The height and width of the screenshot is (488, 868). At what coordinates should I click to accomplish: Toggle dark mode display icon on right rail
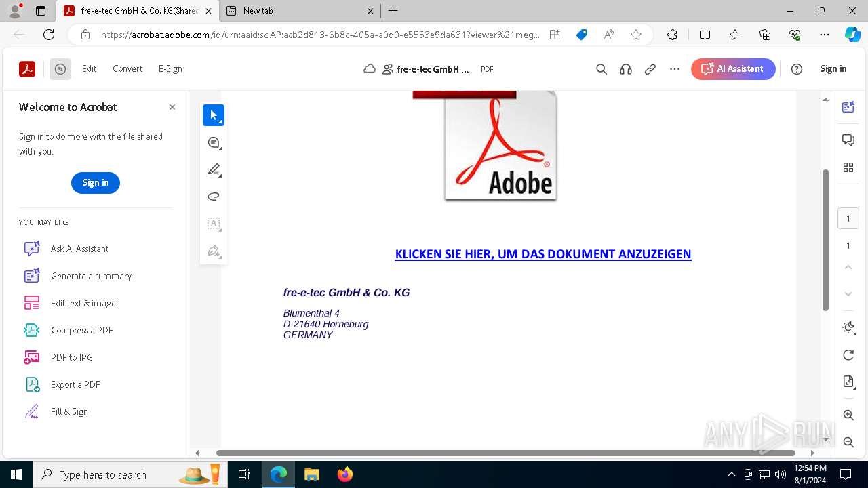click(x=848, y=327)
